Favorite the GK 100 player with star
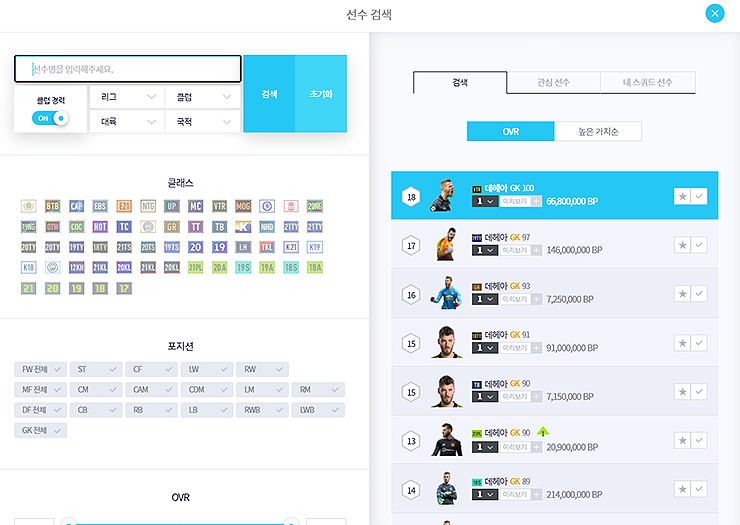The height and width of the screenshot is (525, 740). (682, 196)
